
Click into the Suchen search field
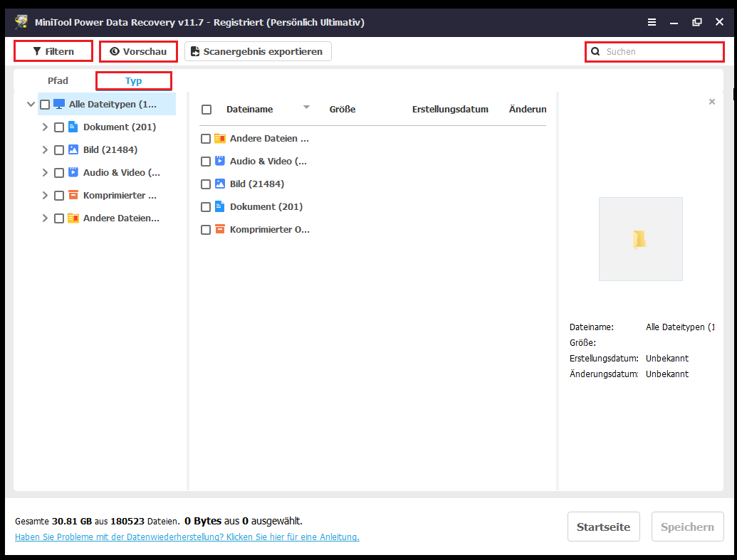click(654, 52)
